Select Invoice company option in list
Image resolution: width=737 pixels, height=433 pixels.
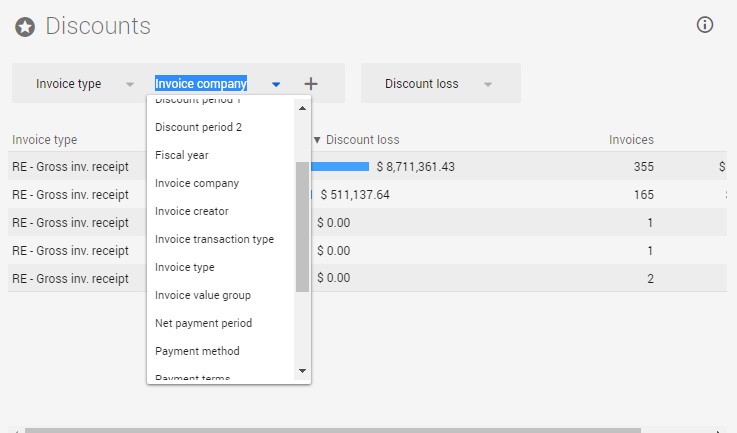[196, 183]
